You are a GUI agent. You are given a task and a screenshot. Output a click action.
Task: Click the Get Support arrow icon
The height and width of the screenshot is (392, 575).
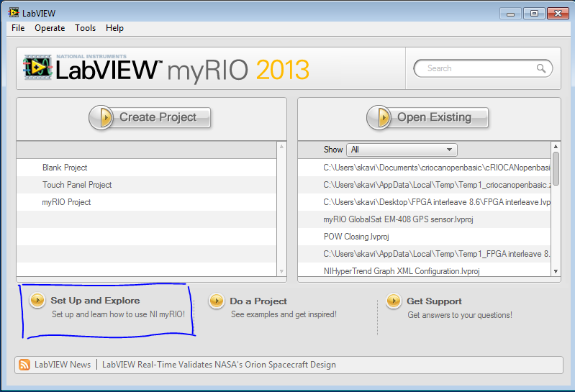(394, 301)
